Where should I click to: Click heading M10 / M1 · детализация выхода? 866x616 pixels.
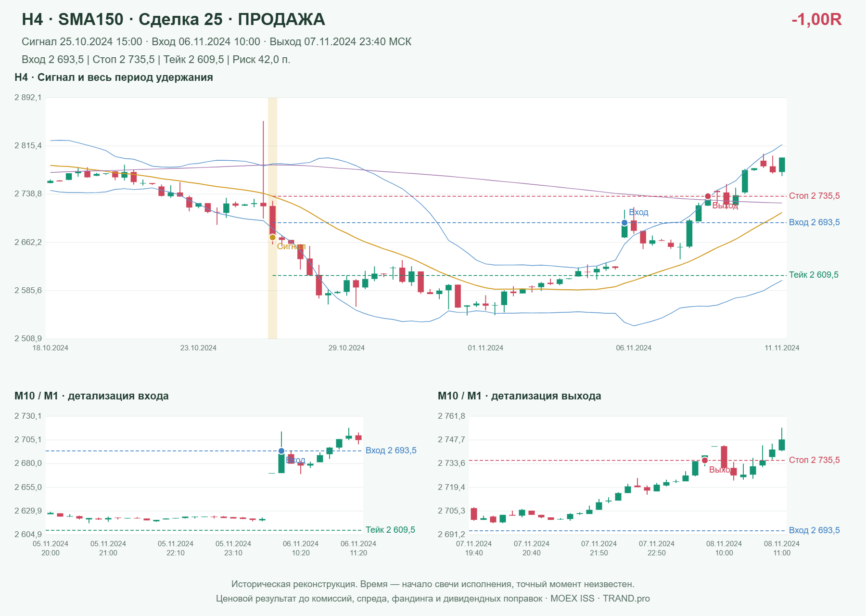click(520, 396)
